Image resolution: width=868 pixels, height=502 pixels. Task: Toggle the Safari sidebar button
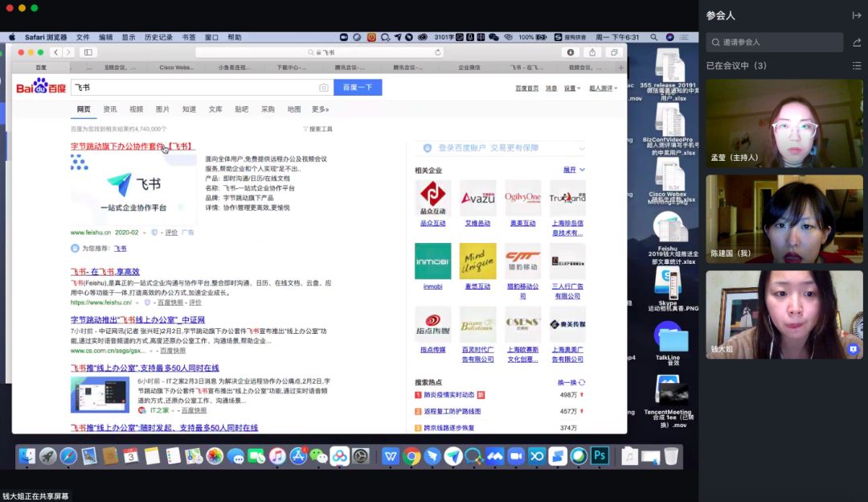coord(88,52)
